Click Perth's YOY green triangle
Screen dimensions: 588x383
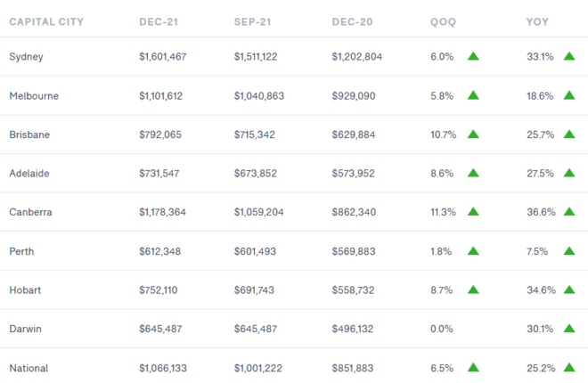click(569, 251)
